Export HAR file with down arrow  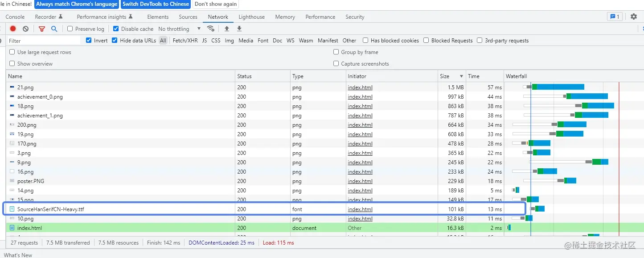239,29
